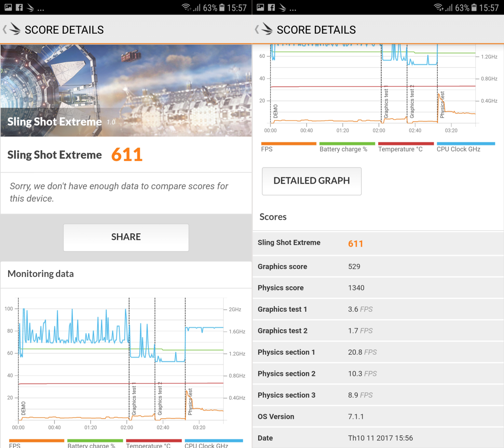Tap the battery icon in left status bar
Screen dimensions: 504x448
[222, 7]
